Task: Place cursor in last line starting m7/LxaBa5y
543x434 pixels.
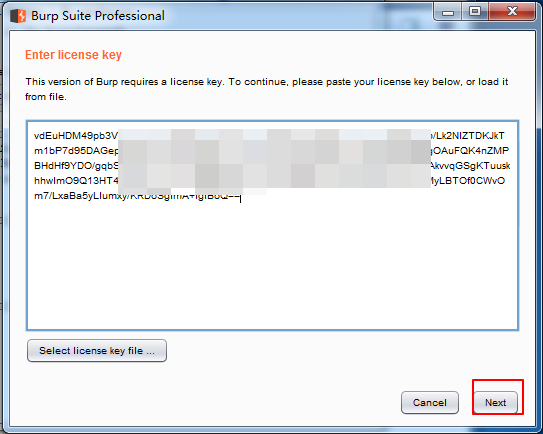Action: click(x=137, y=196)
